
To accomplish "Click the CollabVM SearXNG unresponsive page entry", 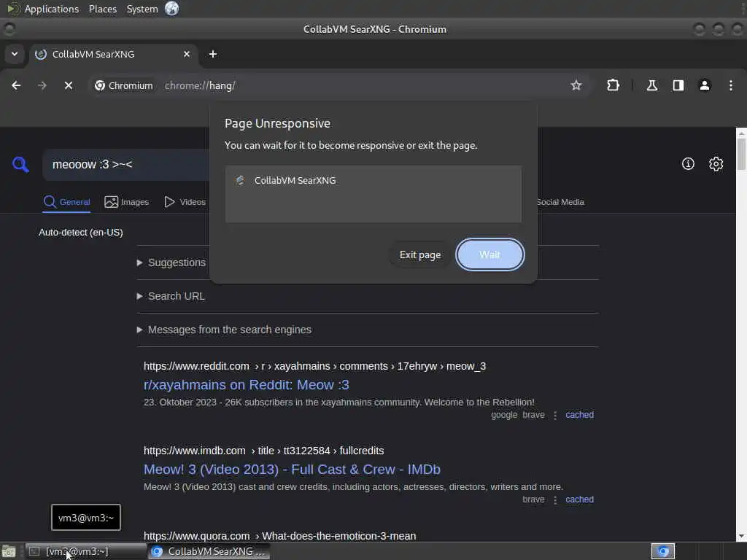I will click(x=373, y=181).
